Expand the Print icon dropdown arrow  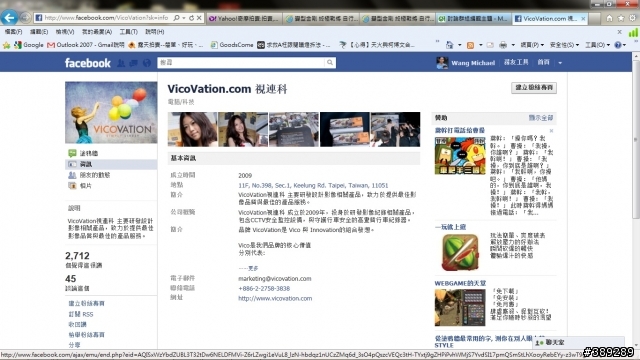point(513,45)
